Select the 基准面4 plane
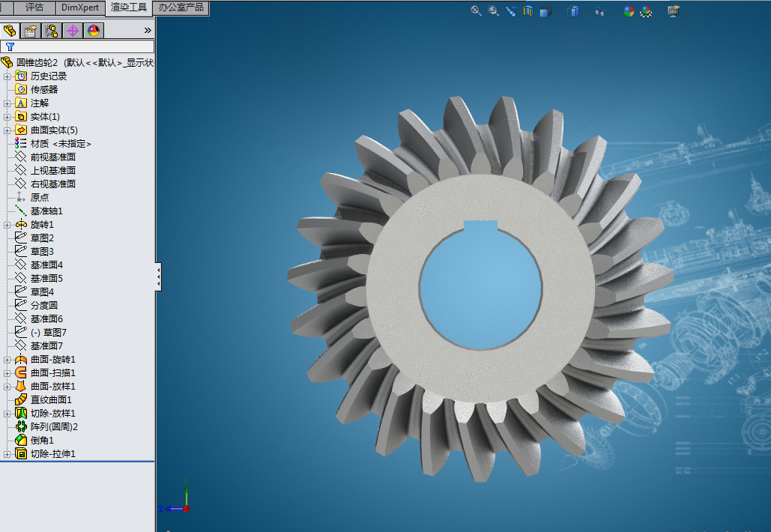This screenshot has height=532, width=771. (39, 265)
